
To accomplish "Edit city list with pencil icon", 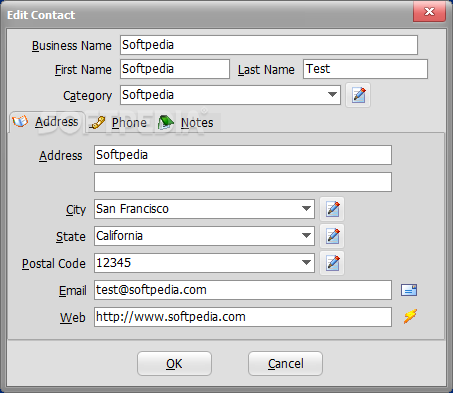I will [x=332, y=209].
